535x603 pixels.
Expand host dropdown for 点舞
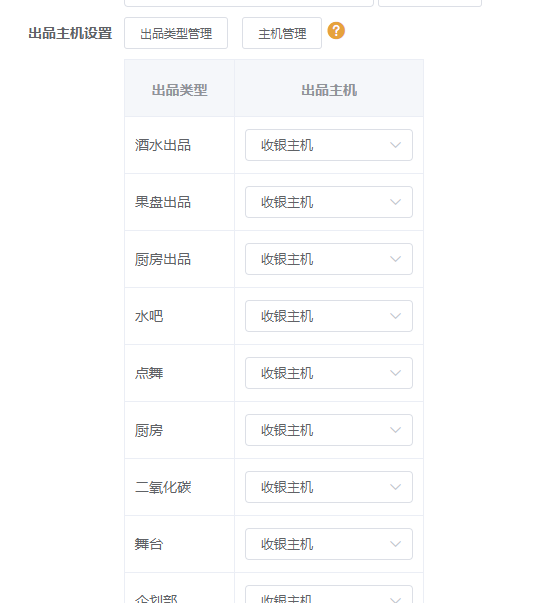tap(329, 373)
